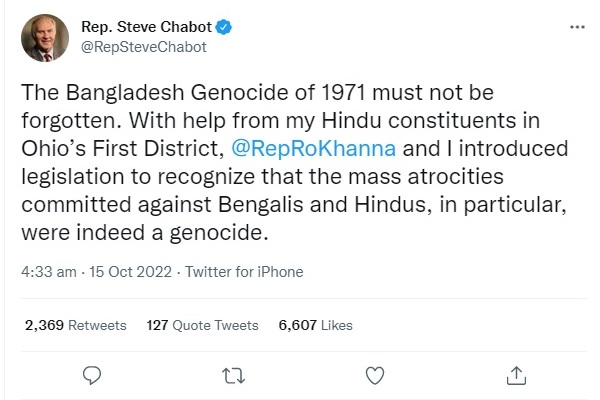Click the reply speech bubble icon
The image size is (600, 400).
point(92,375)
